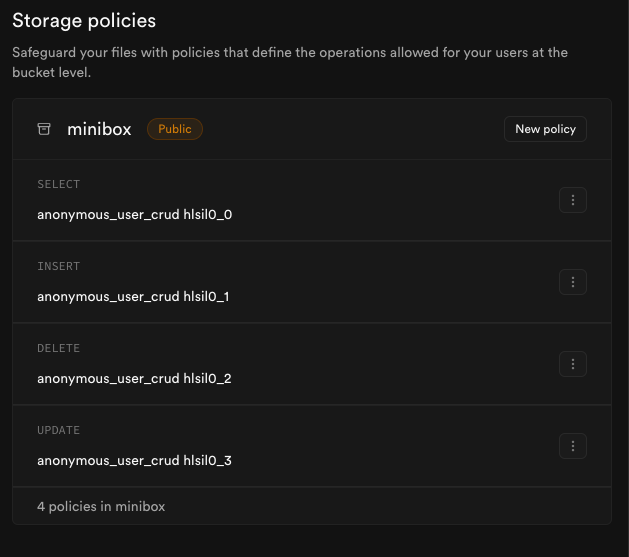Click the New policy button
This screenshot has width=629, height=557.
545,129
